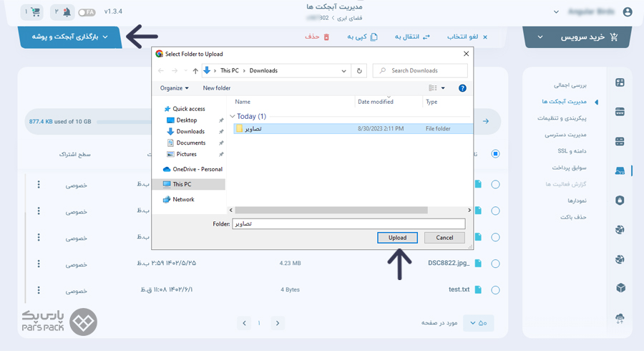This screenshot has width=644, height=351.
Task: Click the DSC8822.jpg_ file name
Action: click(x=449, y=263)
